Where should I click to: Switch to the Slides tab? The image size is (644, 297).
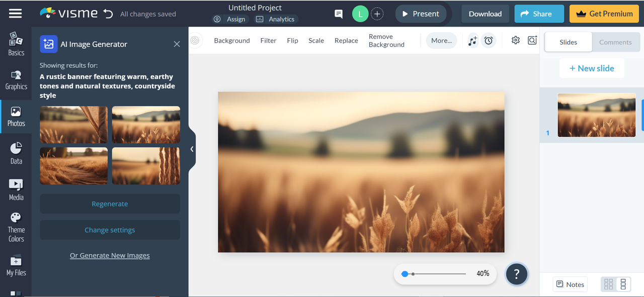coord(568,42)
